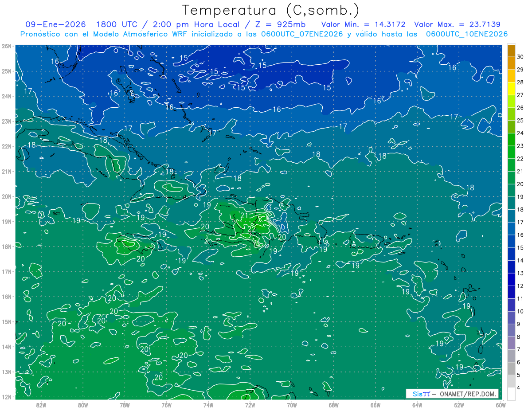This screenshot has width=532, height=411.
Task: Click the '22N' latitude axis label
Action: click(6, 146)
